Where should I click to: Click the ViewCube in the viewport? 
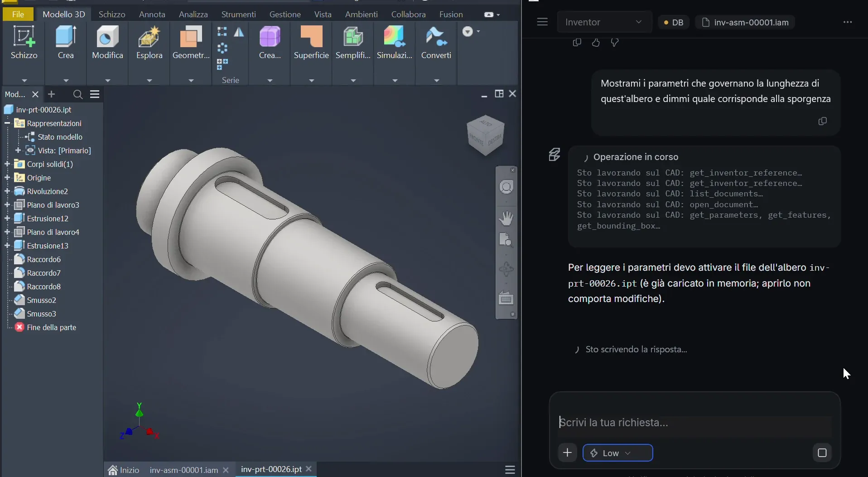click(x=486, y=135)
